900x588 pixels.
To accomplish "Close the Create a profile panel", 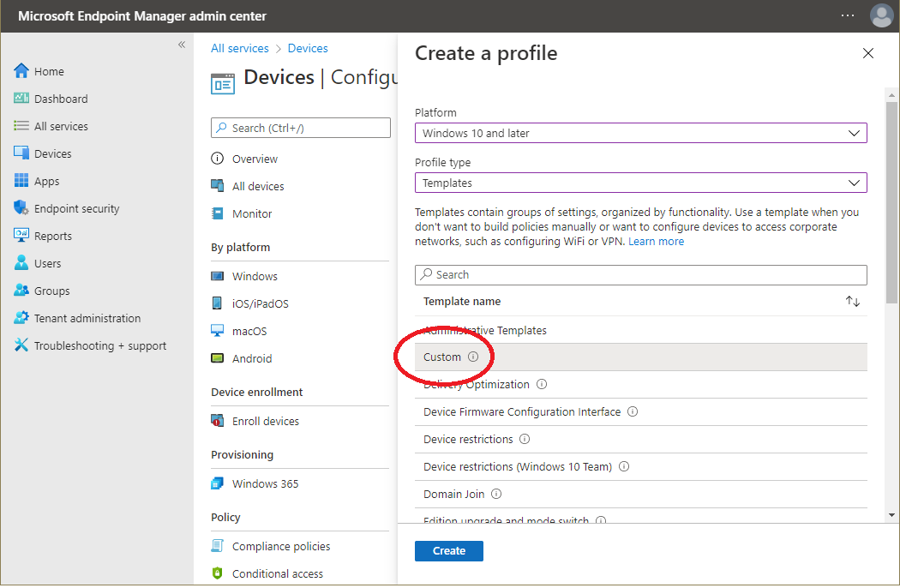I will (867, 53).
